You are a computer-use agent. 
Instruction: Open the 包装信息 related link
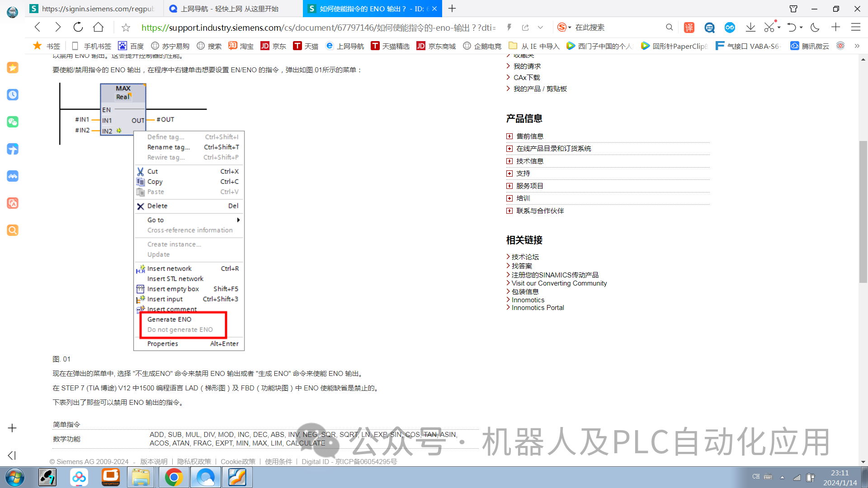tap(525, 292)
